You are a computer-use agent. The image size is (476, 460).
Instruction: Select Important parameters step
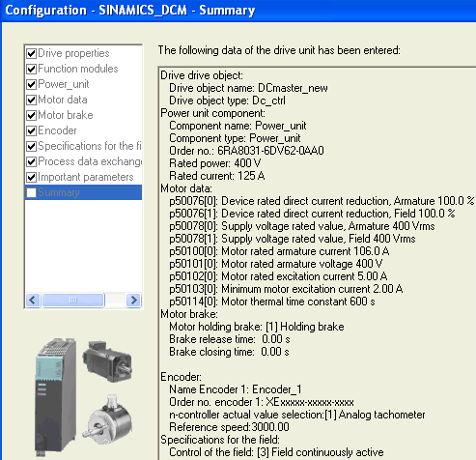(x=86, y=177)
